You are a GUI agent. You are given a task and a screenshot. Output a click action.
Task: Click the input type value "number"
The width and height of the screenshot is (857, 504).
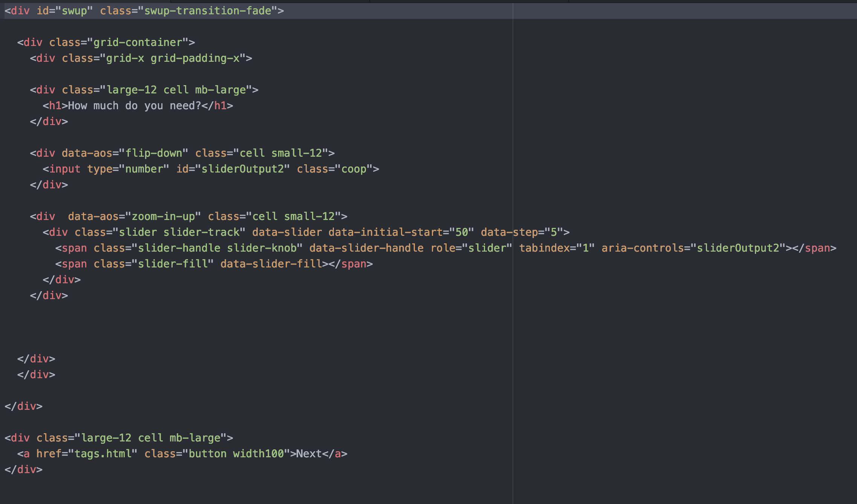pyautogui.click(x=144, y=169)
